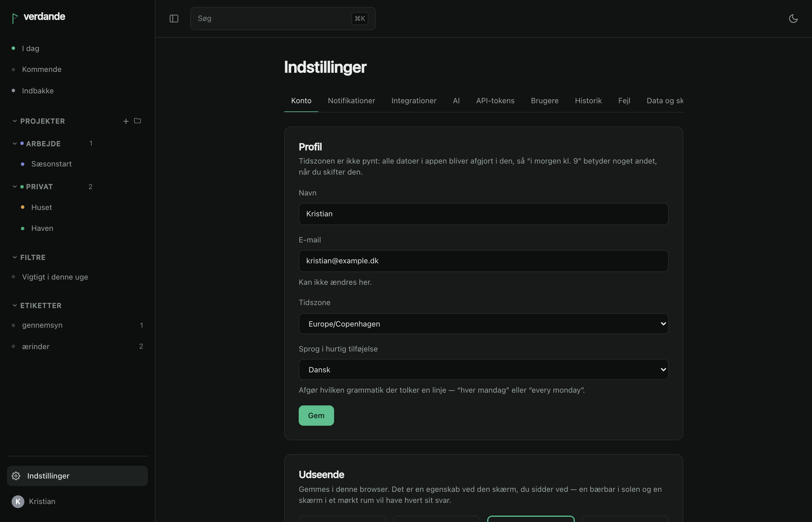Click the Navn input field
This screenshot has height=522, width=812.
(x=483, y=214)
